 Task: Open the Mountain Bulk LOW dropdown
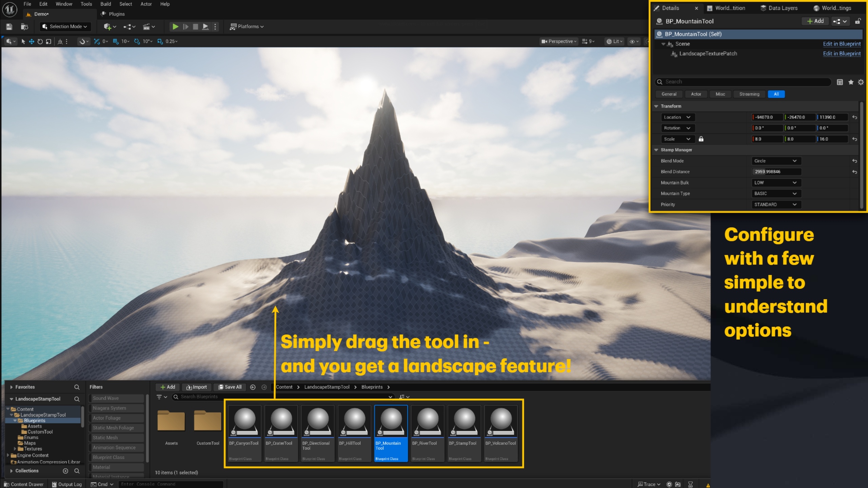(776, 183)
